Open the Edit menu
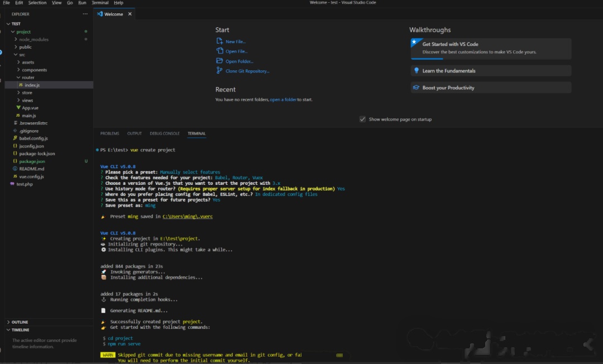 19,3
